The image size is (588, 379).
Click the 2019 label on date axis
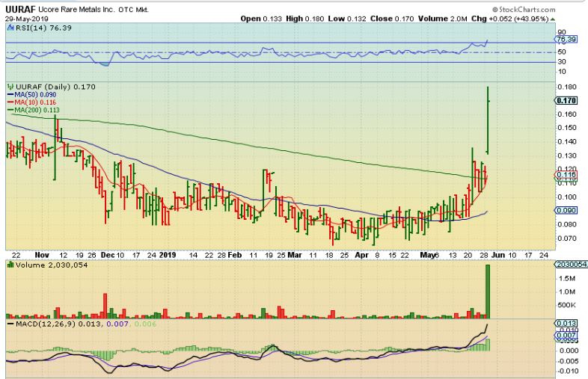pos(166,254)
